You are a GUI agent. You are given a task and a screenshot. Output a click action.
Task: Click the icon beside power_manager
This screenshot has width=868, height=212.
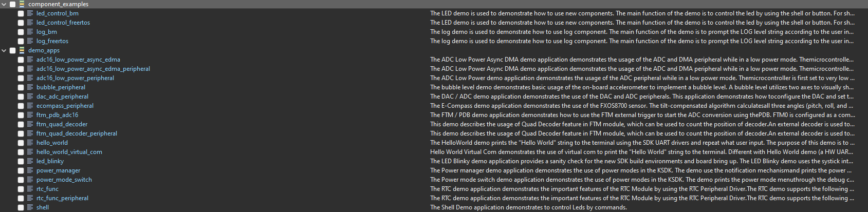30,170
